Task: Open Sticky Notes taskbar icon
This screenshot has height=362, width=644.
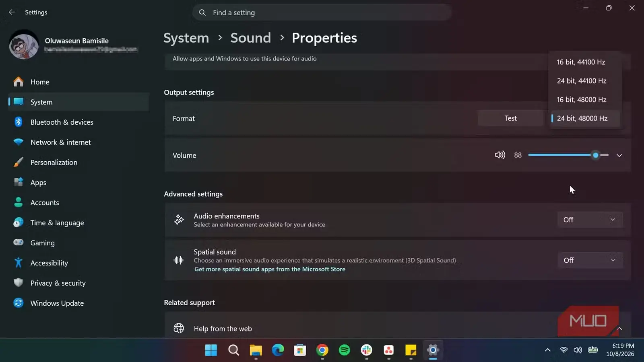Action: coord(411,350)
